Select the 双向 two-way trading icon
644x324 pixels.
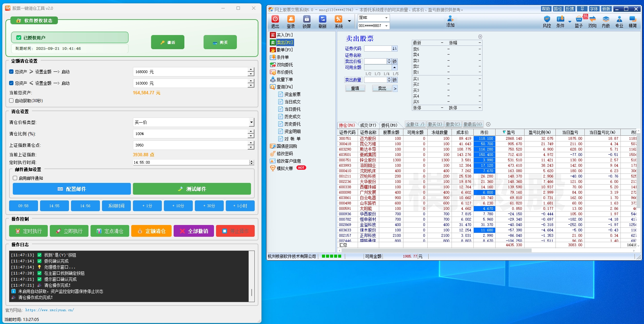click(x=592, y=22)
